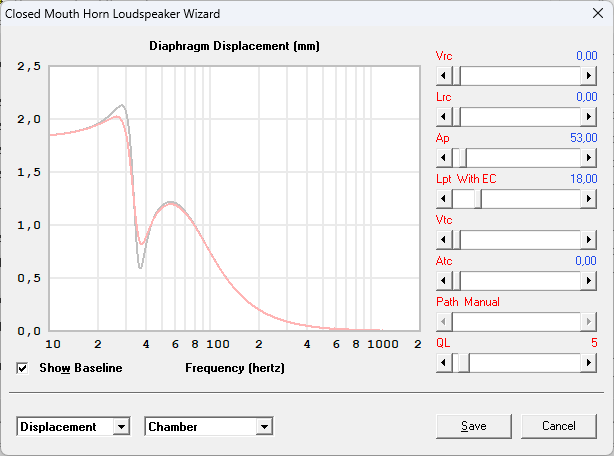Open the Chamber selection dropdown

click(264, 427)
